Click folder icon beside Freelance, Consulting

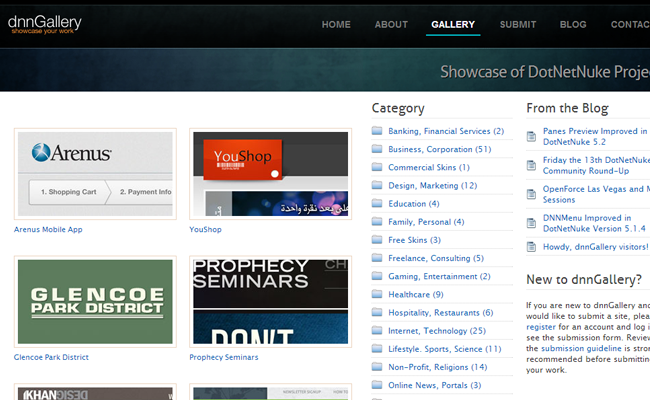[x=377, y=258]
